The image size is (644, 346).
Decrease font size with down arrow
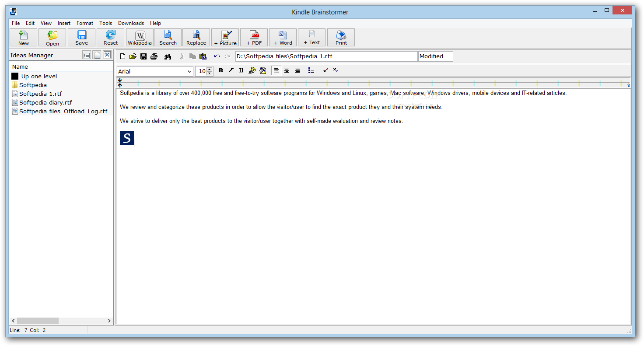210,73
